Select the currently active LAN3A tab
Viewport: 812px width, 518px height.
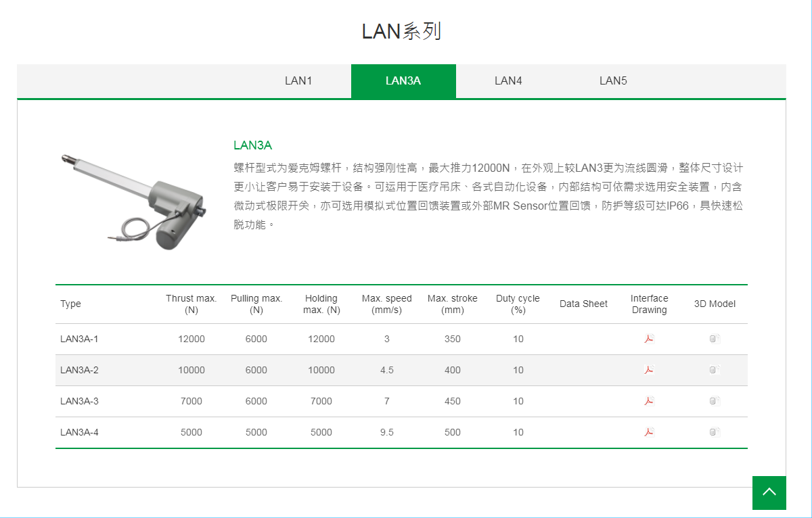[403, 80]
